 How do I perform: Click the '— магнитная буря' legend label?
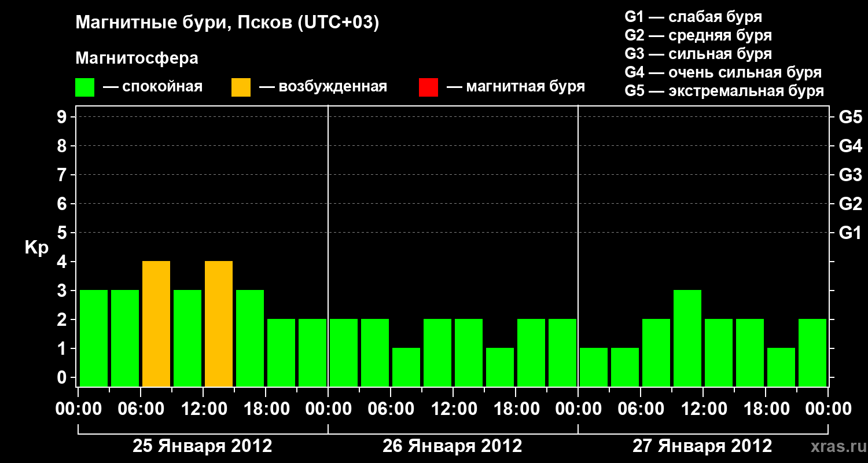pos(516,87)
